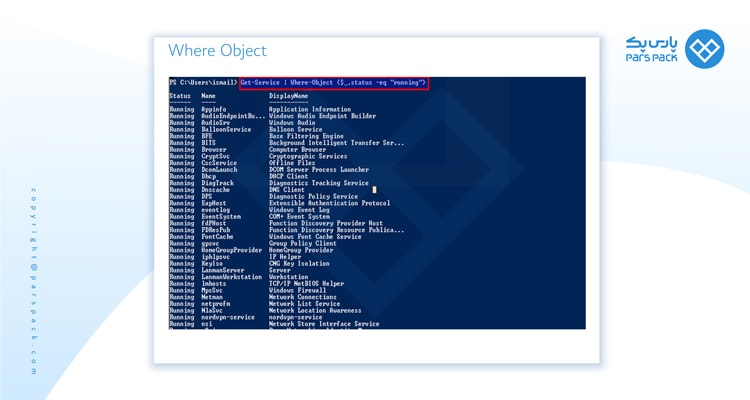Screen dimensions: 750x400
Task: Click the 'PS C:\Users\ismail>' prompt
Action: coord(203,82)
